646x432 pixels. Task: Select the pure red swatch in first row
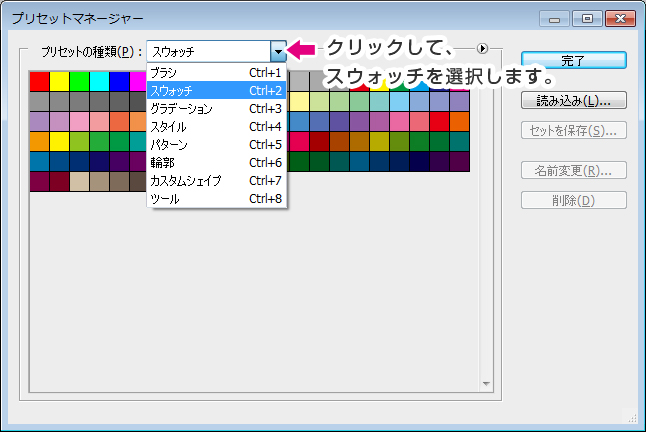[x=40, y=81]
